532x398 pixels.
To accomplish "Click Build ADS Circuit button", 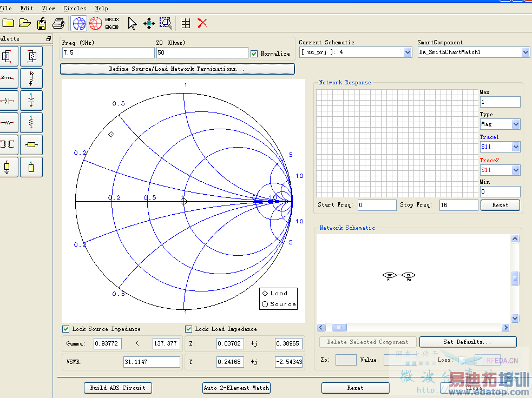I will 117,388.
